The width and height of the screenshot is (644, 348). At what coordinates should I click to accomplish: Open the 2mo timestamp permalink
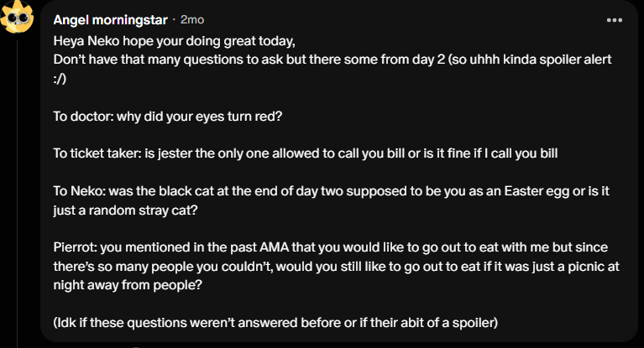tap(192, 19)
